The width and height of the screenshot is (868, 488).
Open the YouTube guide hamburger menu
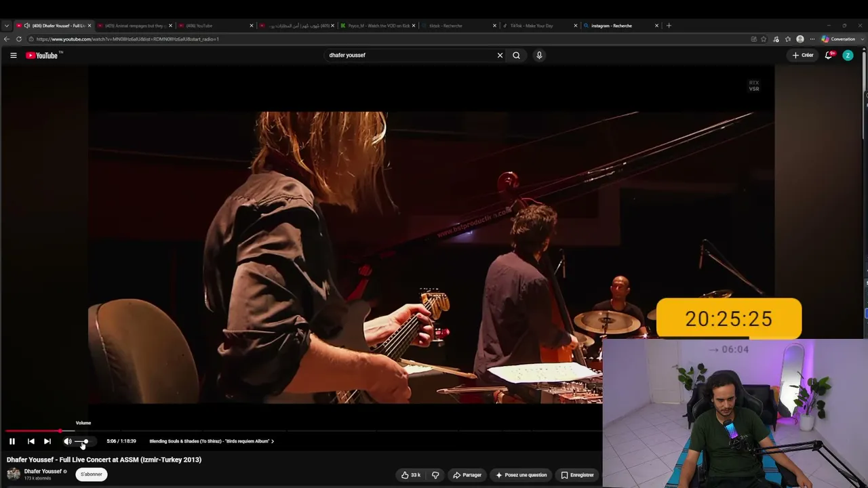(14, 56)
